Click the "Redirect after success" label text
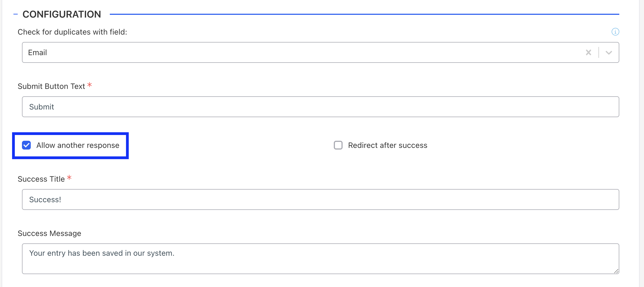644x287 pixels. tap(388, 145)
